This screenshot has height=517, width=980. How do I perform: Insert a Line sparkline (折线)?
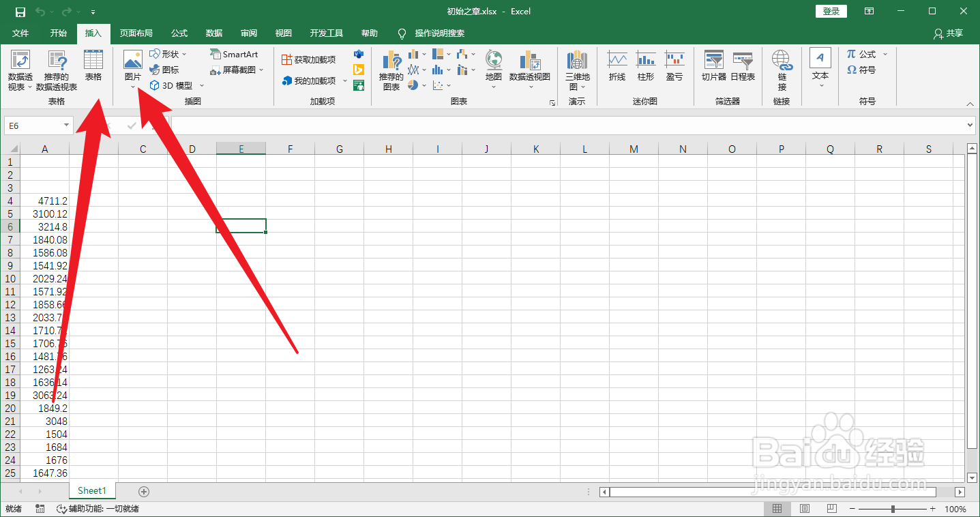pos(617,66)
